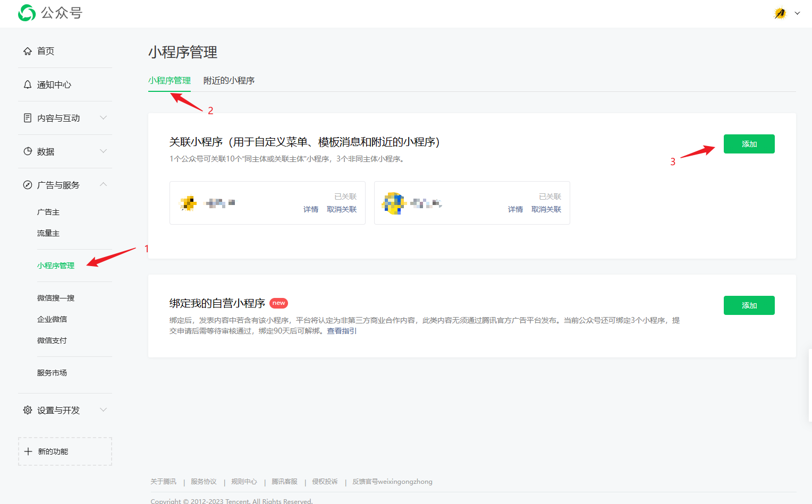Expand the 数据 section chevron
This screenshot has width=812, height=504.
[x=104, y=151]
